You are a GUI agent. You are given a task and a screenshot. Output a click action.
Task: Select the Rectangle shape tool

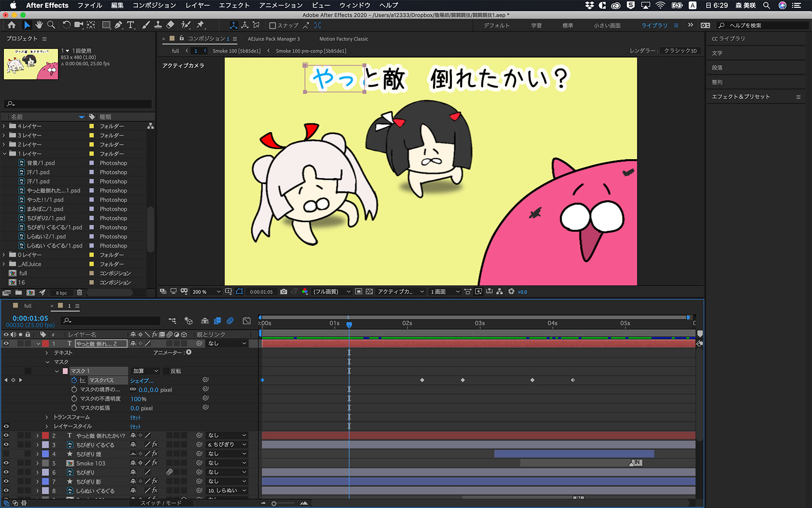point(106,25)
